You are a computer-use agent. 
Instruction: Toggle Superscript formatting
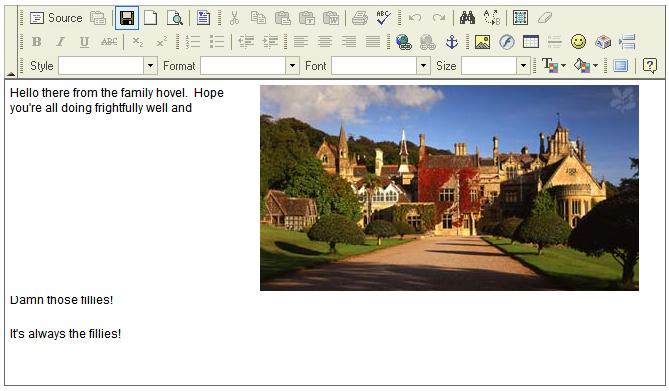pyautogui.click(x=161, y=42)
